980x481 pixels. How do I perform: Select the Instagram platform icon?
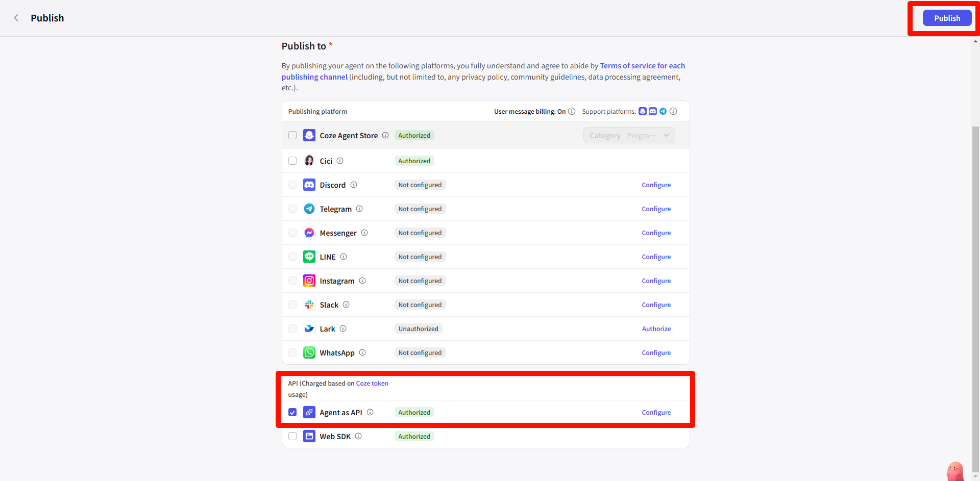pyautogui.click(x=309, y=281)
